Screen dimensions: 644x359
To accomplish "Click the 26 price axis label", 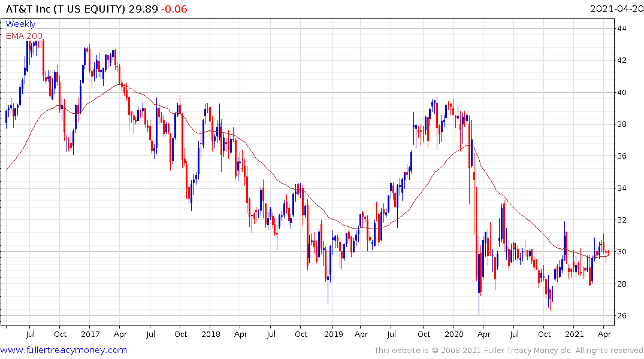I will (621, 315).
